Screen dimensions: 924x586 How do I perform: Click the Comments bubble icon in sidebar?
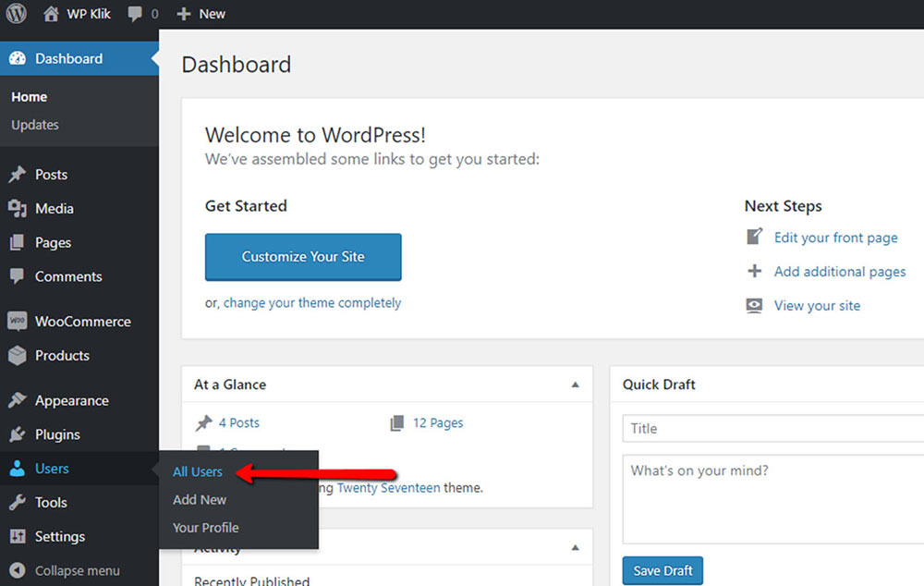pyautogui.click(x=18, y=276)
